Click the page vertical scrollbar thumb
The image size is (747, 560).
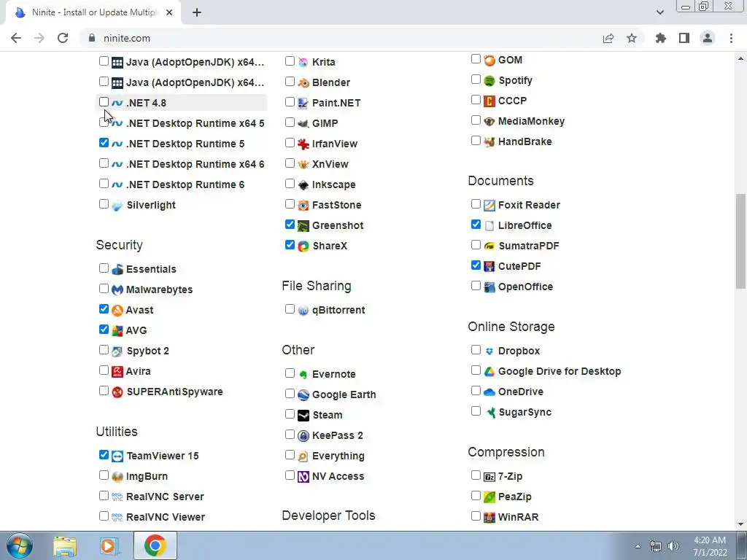(740, 241)
